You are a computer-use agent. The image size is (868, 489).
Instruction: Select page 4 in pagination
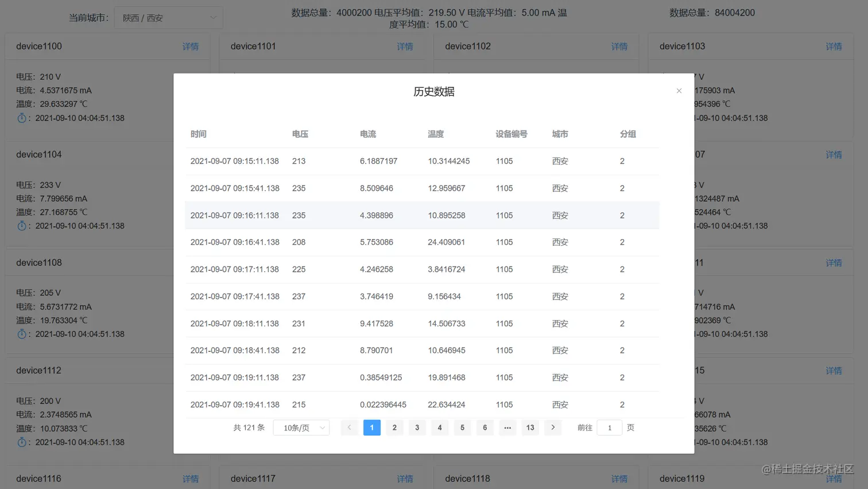(x=440, y=428)
